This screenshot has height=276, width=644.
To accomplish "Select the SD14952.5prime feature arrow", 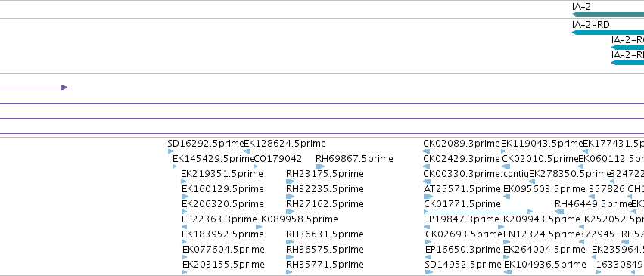I will click(x=429, y=273).
